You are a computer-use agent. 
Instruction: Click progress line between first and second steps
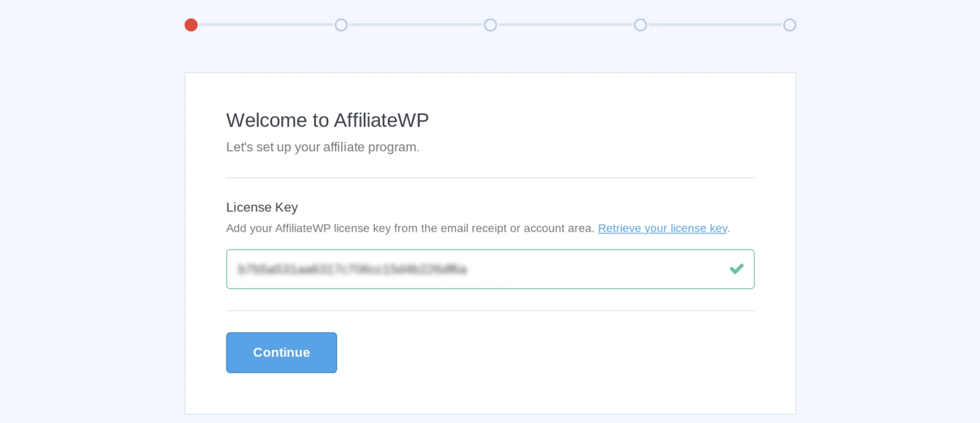[x=266, y=25]
